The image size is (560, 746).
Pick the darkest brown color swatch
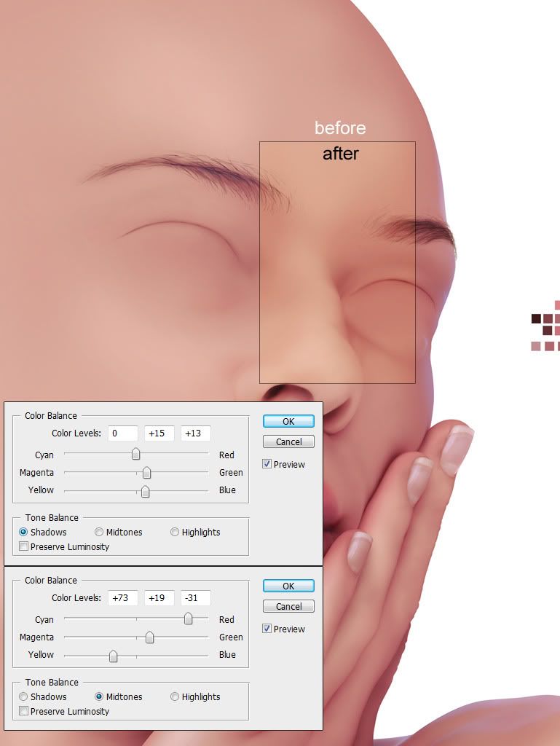[x=536, y=318]
